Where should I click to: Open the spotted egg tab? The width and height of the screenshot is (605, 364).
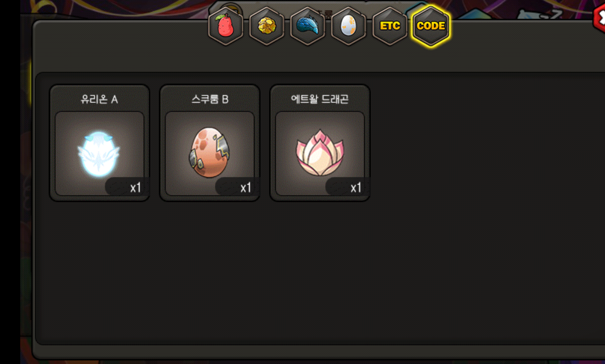click(x=349, y=26)
